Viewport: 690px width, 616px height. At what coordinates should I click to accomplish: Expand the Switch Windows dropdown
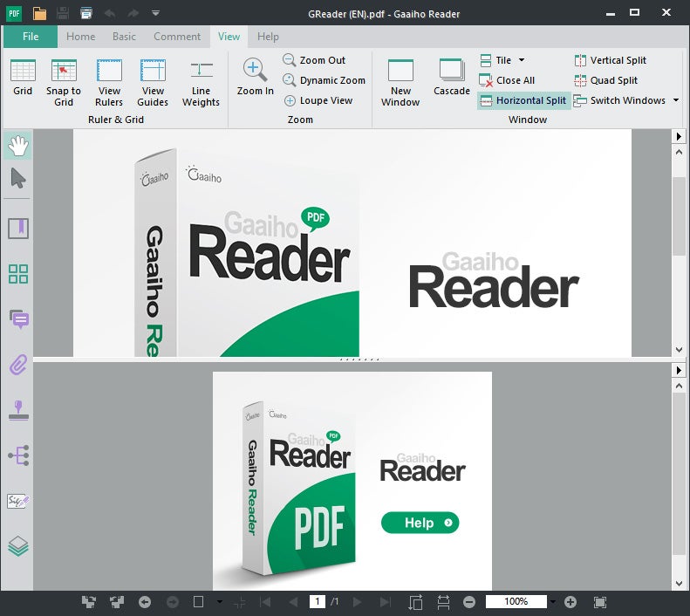click(x=675, y=100)
